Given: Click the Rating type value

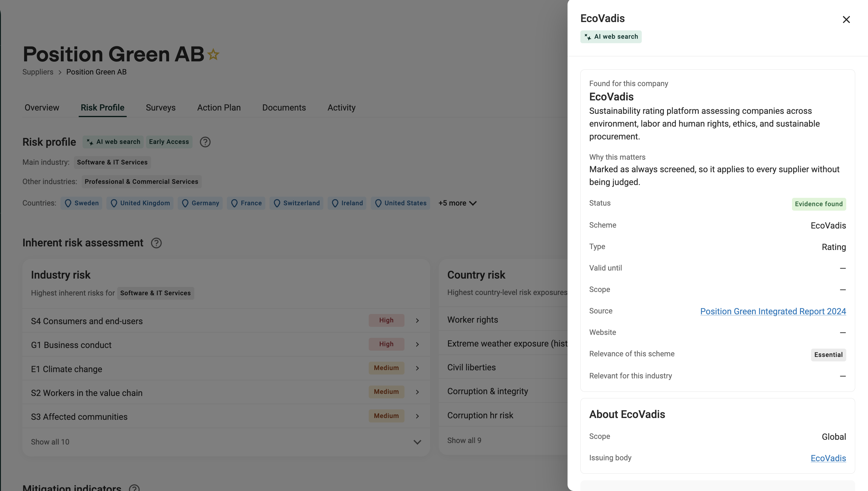Looking at the screenshot, I should tap(834, 247).
